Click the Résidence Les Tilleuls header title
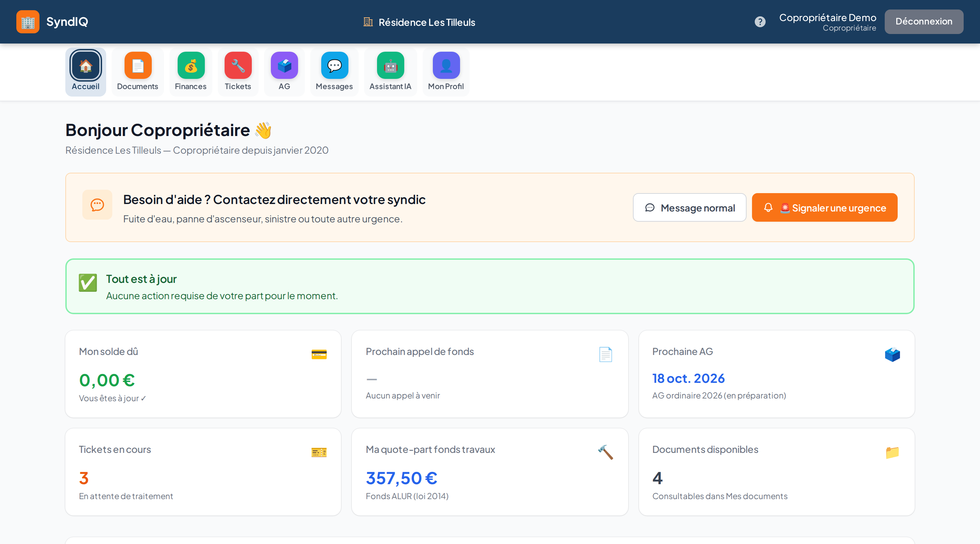The width and height of the screenshot is (980, 544). tap(427, 22)
